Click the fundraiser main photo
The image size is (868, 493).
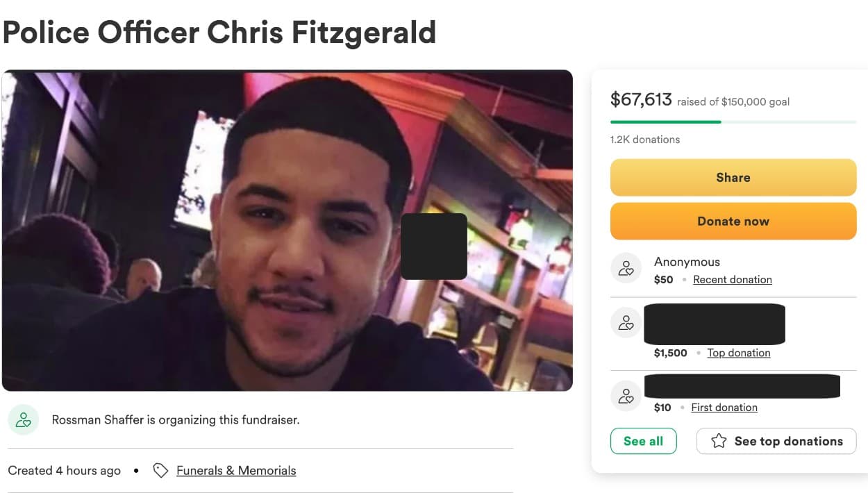tap(287, 231)
